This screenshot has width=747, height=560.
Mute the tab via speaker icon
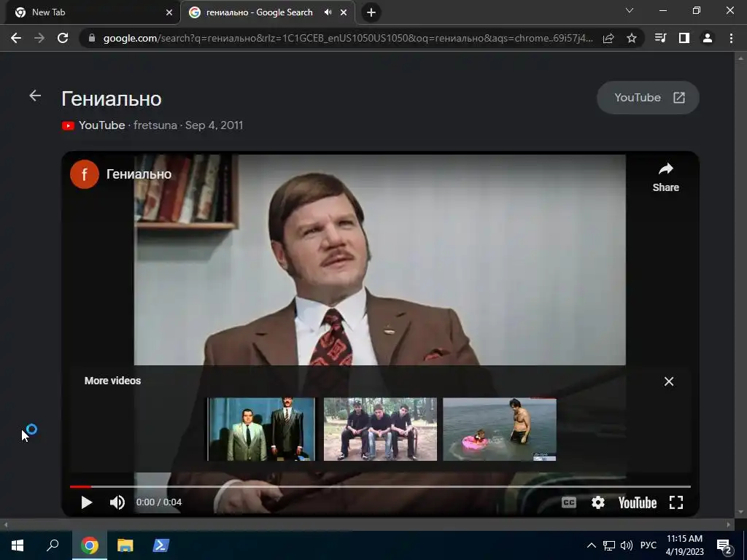click(328, 12)
